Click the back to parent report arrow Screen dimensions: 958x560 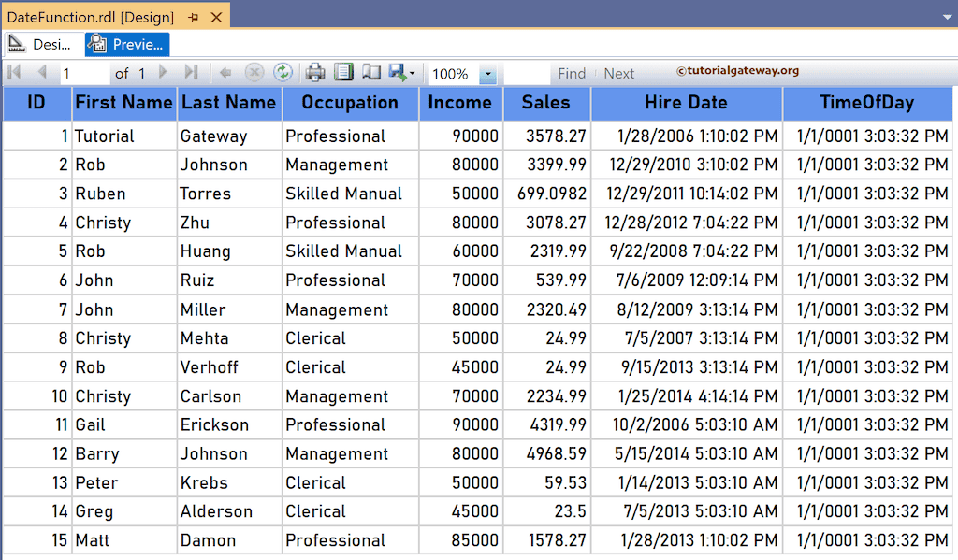point(225,73)
